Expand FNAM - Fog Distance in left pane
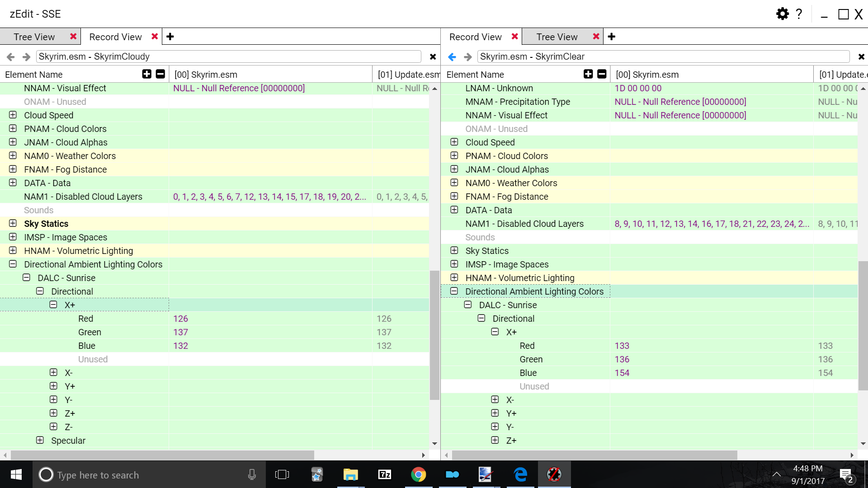868x488 pixels. click(13, 169)
